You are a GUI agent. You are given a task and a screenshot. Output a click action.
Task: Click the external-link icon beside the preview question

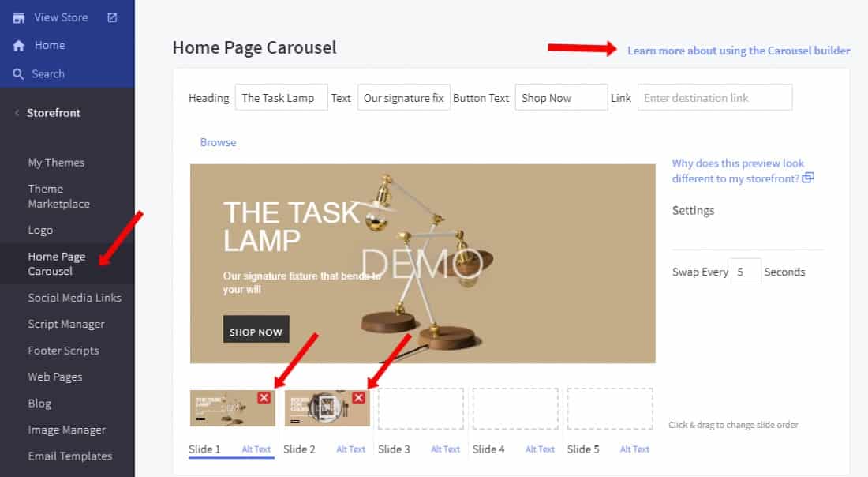[x=806, y=178]
